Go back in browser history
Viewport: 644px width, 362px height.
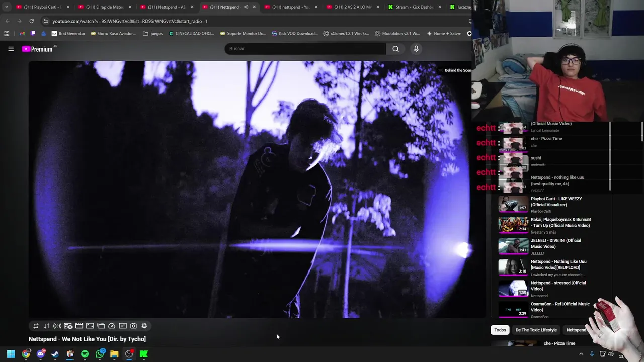(x=7, y=21)
